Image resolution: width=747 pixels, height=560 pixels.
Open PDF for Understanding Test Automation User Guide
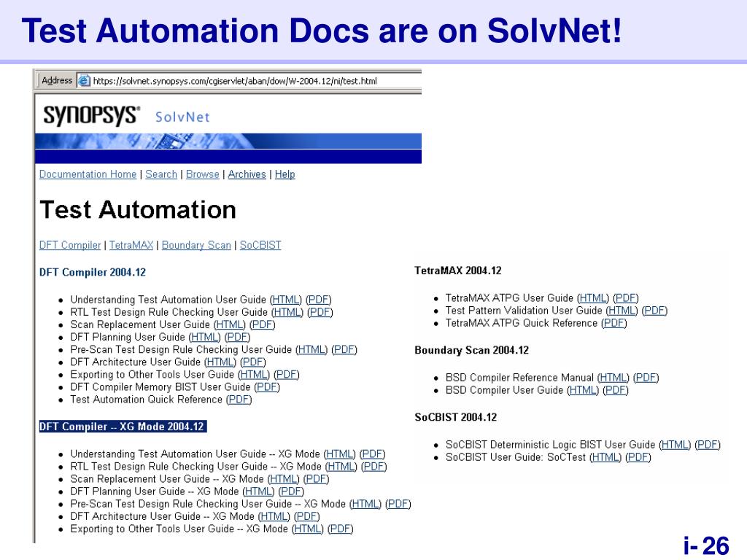point(319,300)
